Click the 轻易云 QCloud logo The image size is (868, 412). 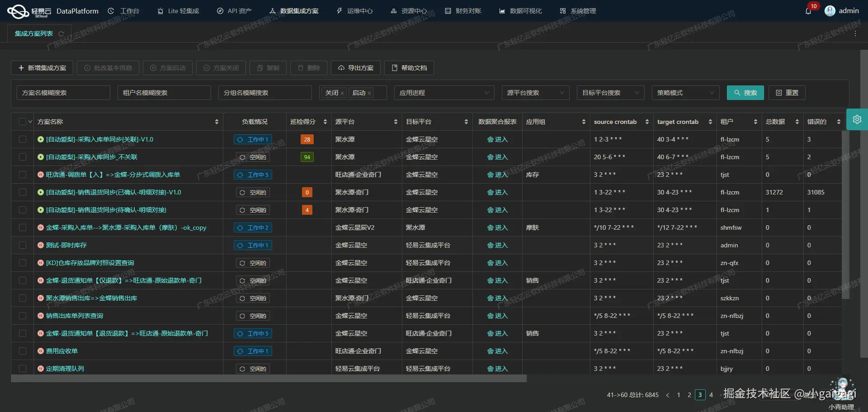click(x=18, y=10)
